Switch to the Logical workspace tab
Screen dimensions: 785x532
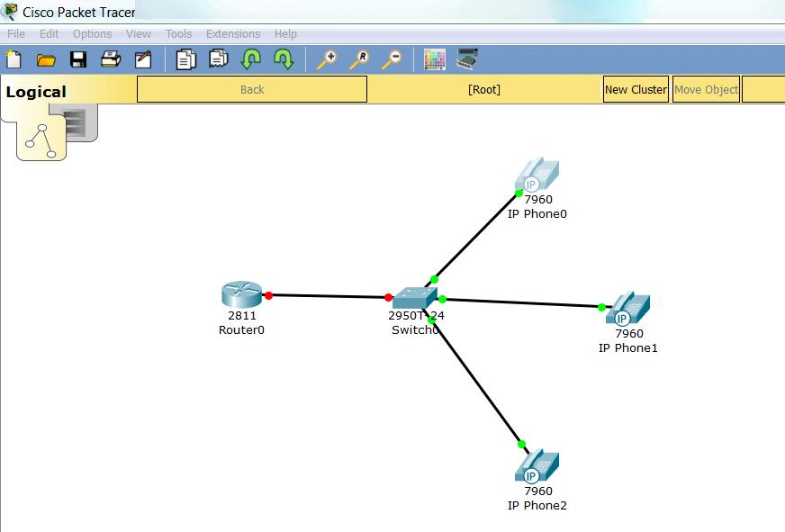point(36,92)
